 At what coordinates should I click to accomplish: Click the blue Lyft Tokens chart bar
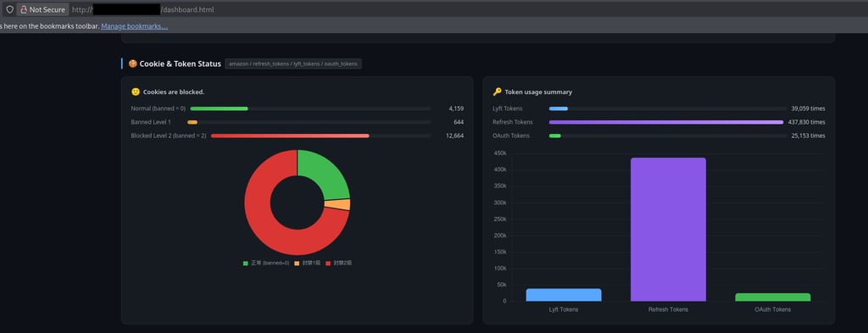coord(564,295)
